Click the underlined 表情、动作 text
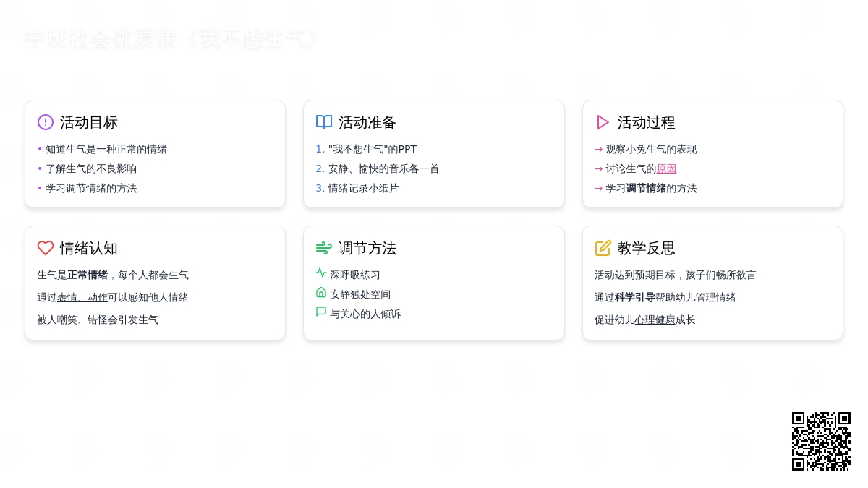 (82, 297)
